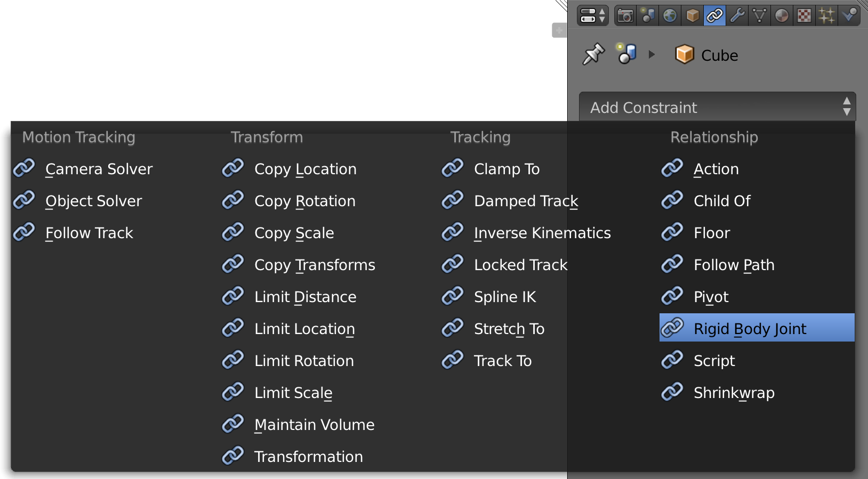Select the Object properties cube icon

692,15
